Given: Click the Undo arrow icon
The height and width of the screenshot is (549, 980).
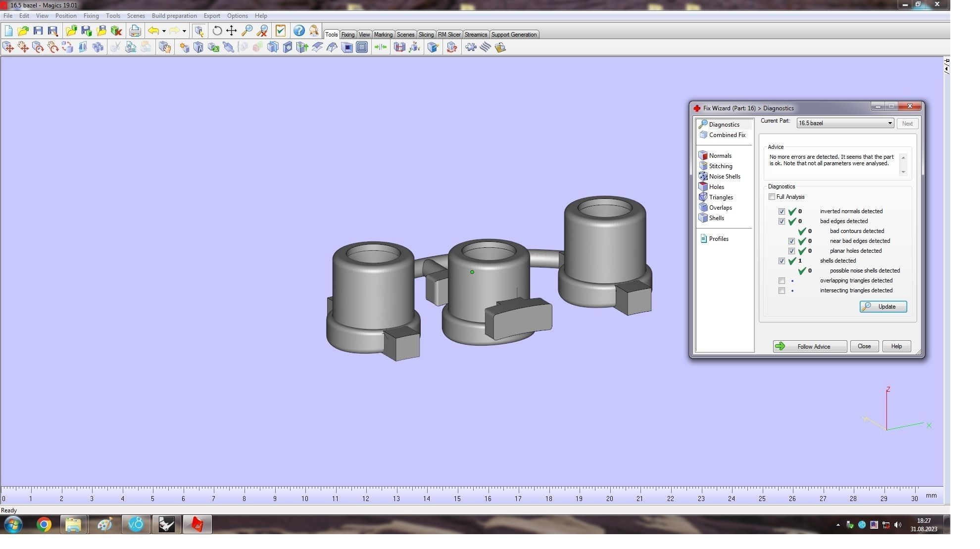Looking at the screenshot, I should tap(153, 31).
